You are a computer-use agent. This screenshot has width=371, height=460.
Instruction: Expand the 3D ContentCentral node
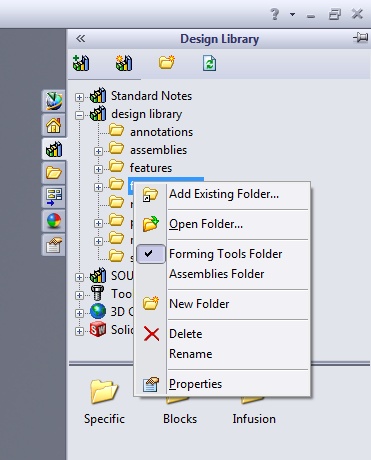79,313
